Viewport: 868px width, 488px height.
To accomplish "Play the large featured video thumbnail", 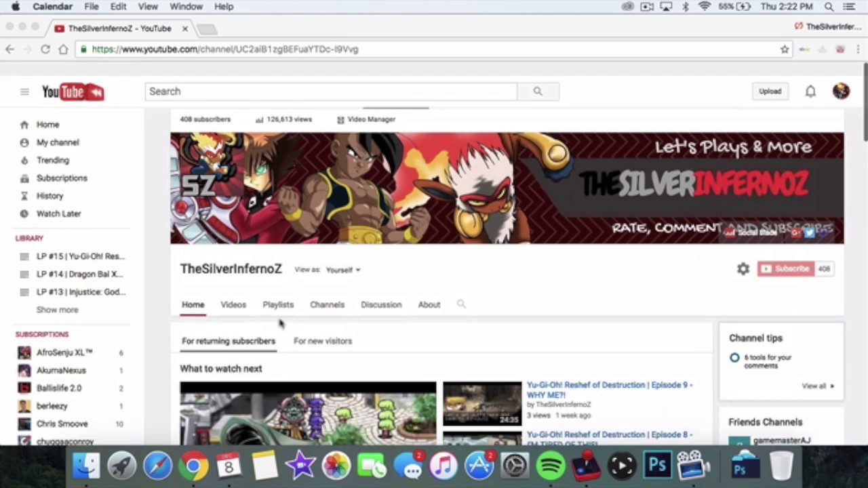I will pyautogui.click(x=308, y=413).
